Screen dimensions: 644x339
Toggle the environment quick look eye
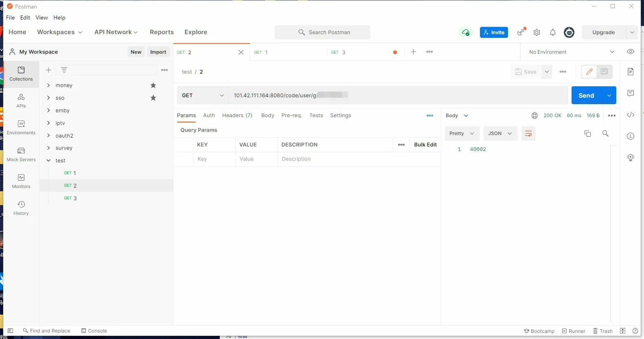click(x=630, y=52)
